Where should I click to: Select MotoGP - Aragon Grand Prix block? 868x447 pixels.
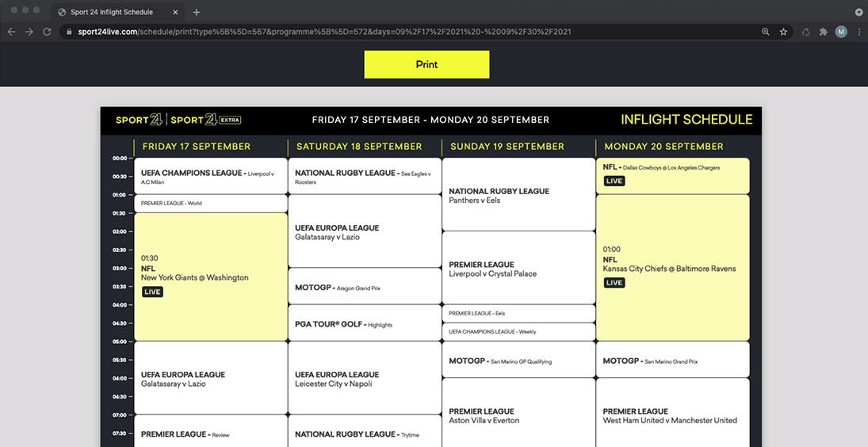point(365,286)
